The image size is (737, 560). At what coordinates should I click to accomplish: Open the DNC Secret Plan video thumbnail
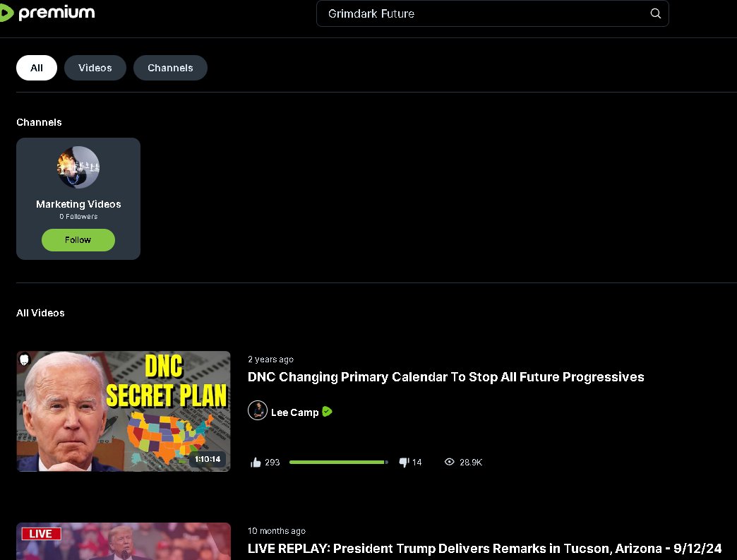tap(124, 411)
